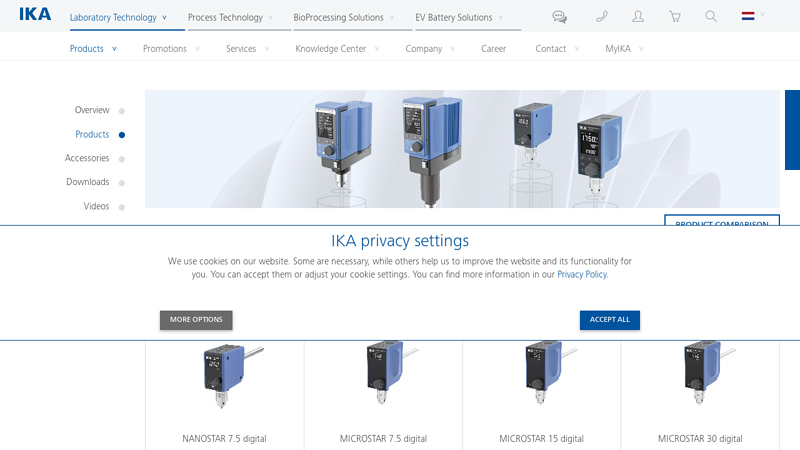Go to the Career menu item
This screenshot has width=800, height=450.
(493, 49)
